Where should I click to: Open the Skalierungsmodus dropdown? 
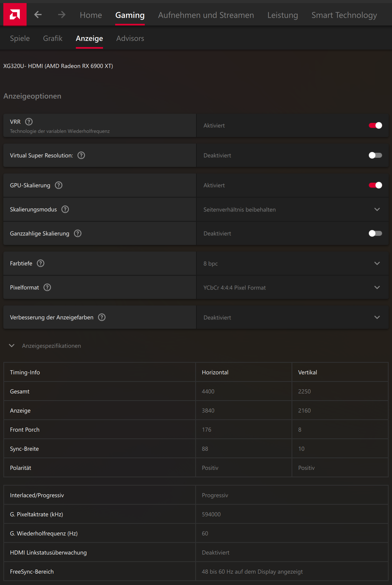pos(292,209)
